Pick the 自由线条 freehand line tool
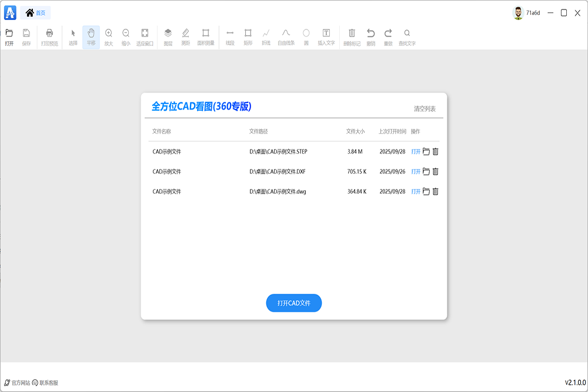Image resolution: width=588 pixels, height=392 pixels. (x=286, y=36)
